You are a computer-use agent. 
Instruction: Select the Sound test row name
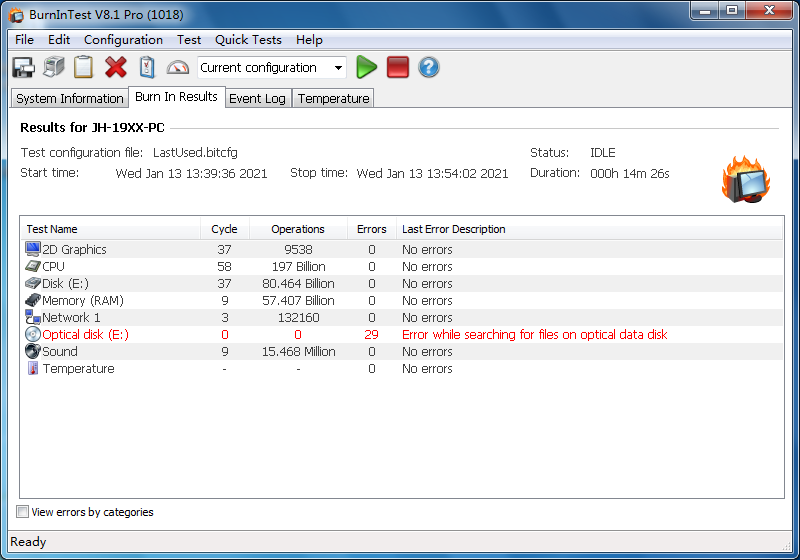60,351
